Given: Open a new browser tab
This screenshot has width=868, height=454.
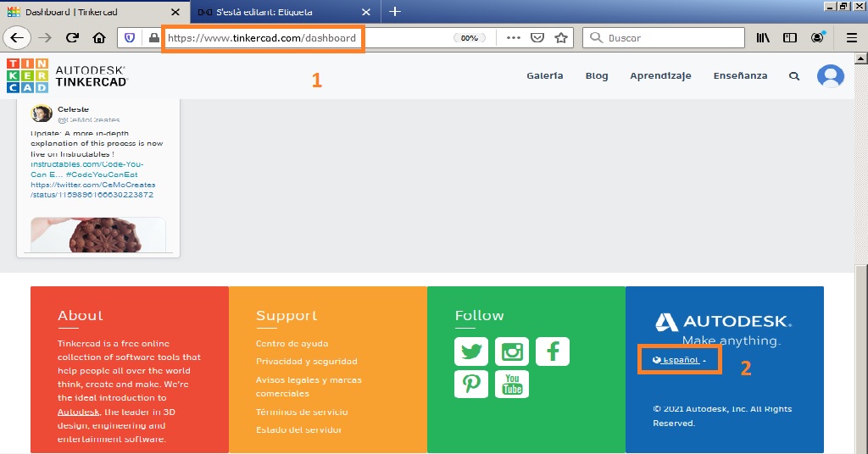Looking at the screenshot, I should coord(395,12).
